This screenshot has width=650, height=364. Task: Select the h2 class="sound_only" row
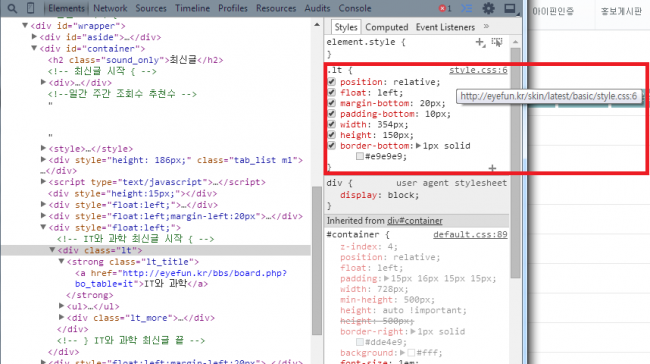coord(136,60)
